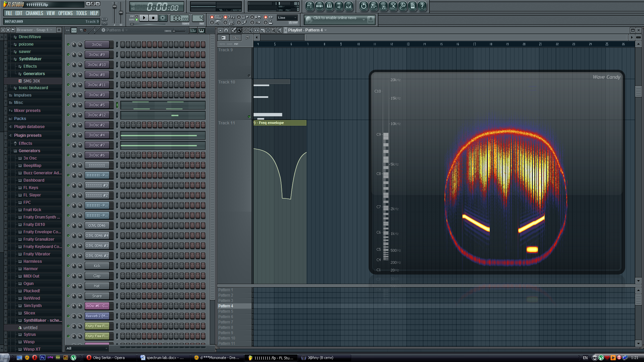The height and width of the screenshot is (362, 644).
Task: Toggle the Playlist snap magnet icon
Action: pyautogui.click(x=226, y=30)
